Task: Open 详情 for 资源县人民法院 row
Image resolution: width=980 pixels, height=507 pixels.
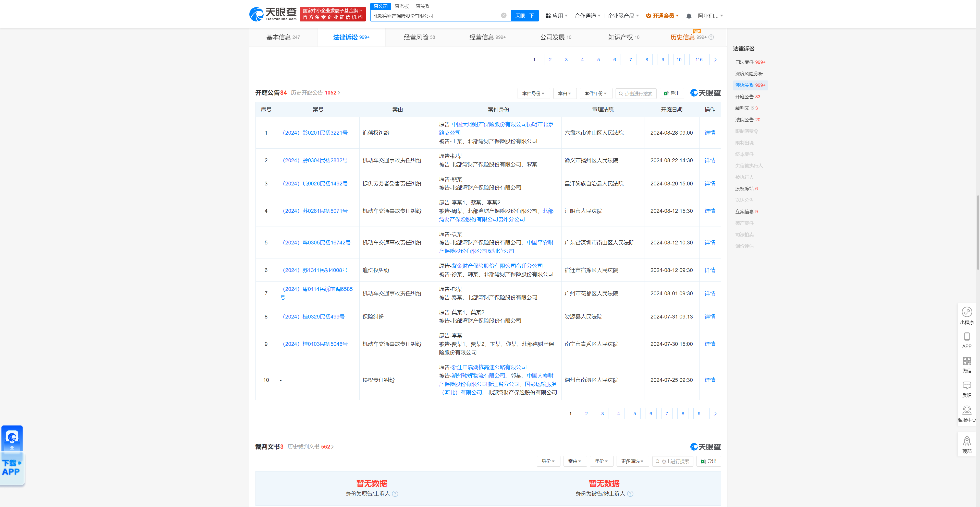Action: [709, 316]
